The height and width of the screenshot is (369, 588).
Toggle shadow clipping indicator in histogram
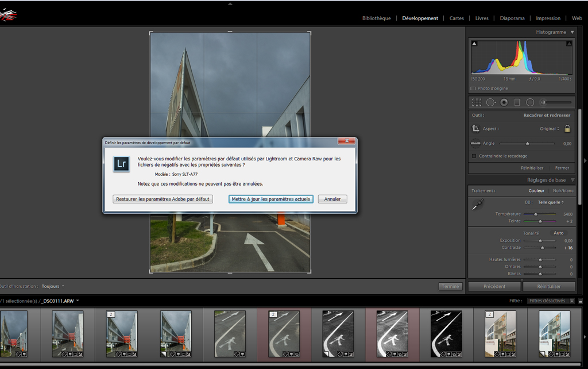(x=474, y=44)
